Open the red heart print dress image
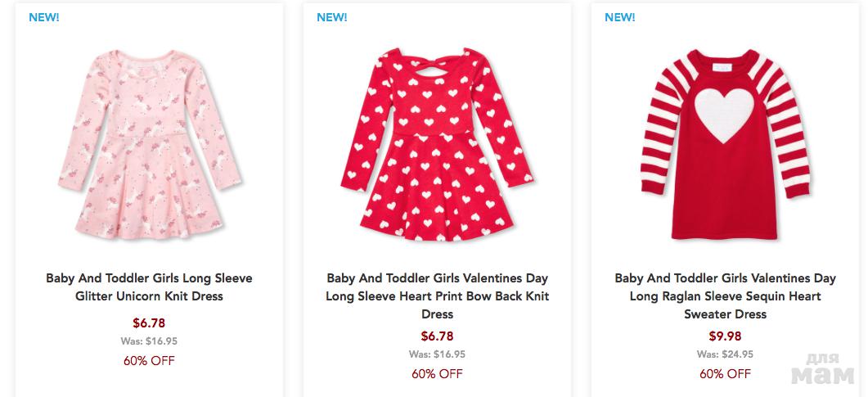This screenshot has height=397, width=868. click(437, 147)
